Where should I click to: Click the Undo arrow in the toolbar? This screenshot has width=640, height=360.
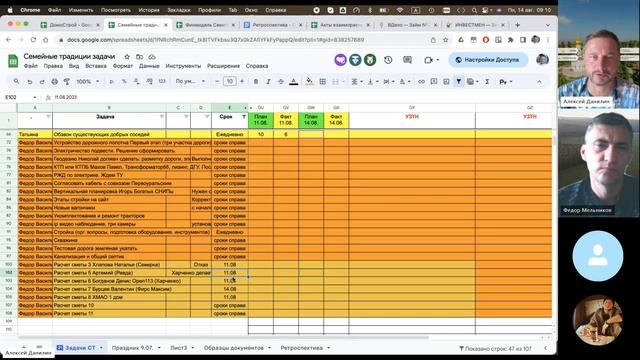coord(29,82)
